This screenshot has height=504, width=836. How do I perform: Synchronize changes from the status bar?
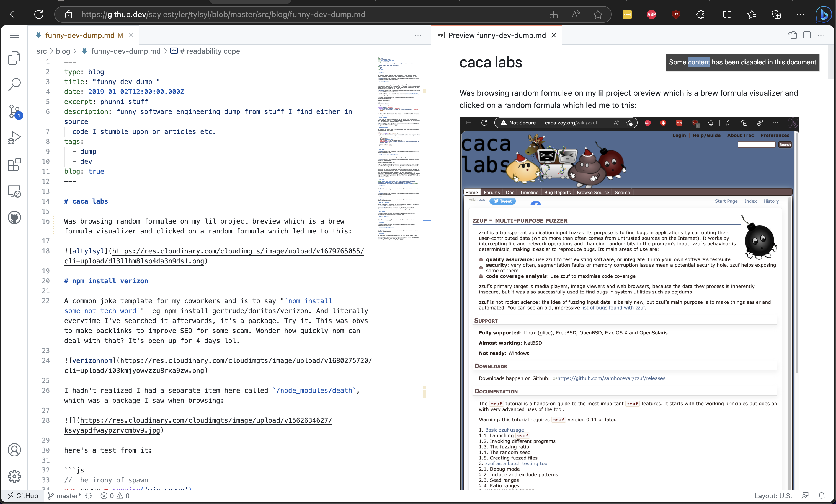point(89,496)
